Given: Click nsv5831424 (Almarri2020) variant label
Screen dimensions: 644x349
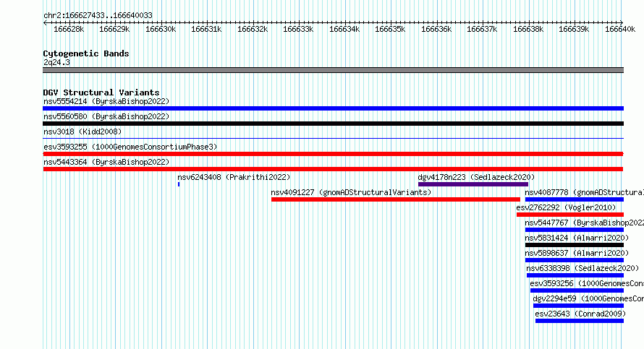Looking at the screenshot, I should pyautogui.click(x=577, y=238).
